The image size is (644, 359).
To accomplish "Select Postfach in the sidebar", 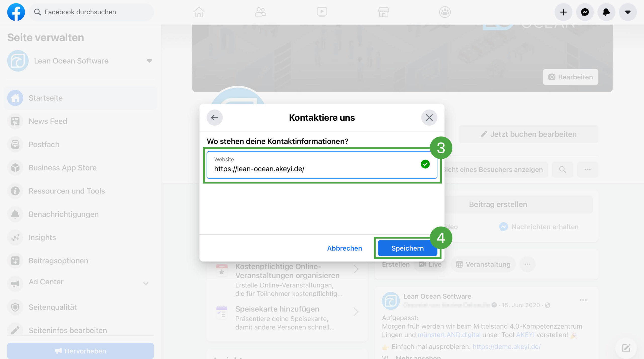I will coord(44,144).
